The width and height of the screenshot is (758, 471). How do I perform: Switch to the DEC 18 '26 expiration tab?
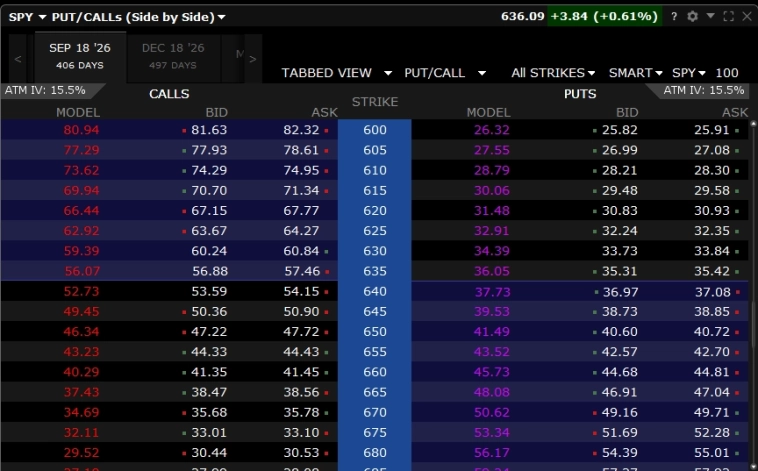(172, 55)
